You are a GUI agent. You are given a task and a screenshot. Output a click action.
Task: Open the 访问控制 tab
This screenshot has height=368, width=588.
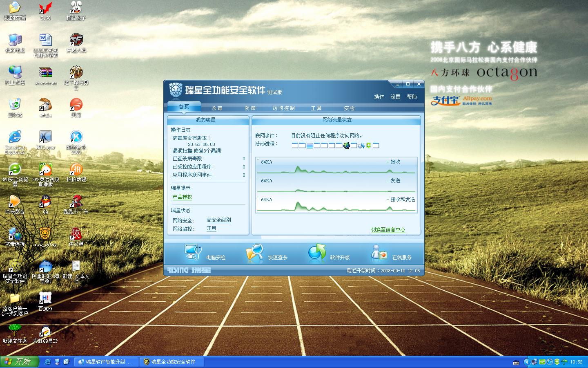point(283,108)
